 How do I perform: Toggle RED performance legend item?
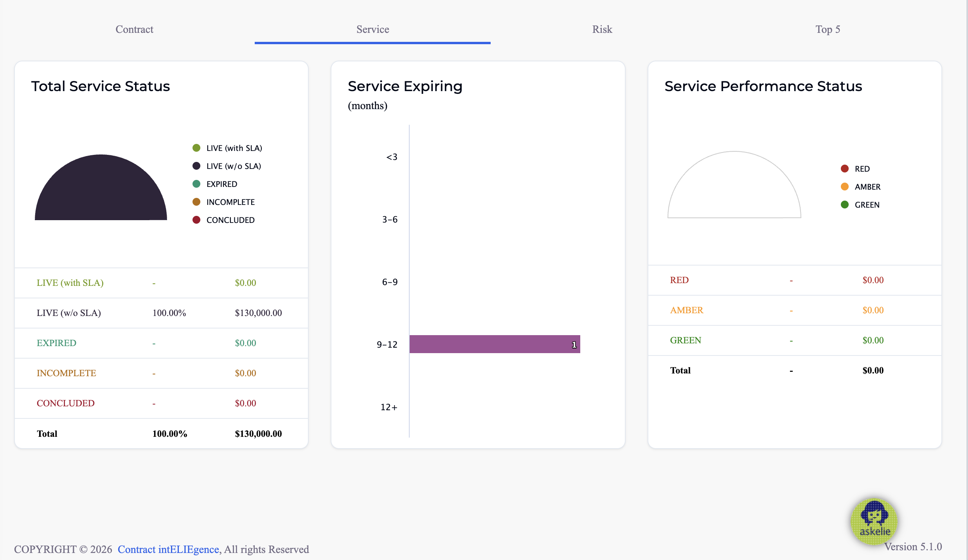855,169
